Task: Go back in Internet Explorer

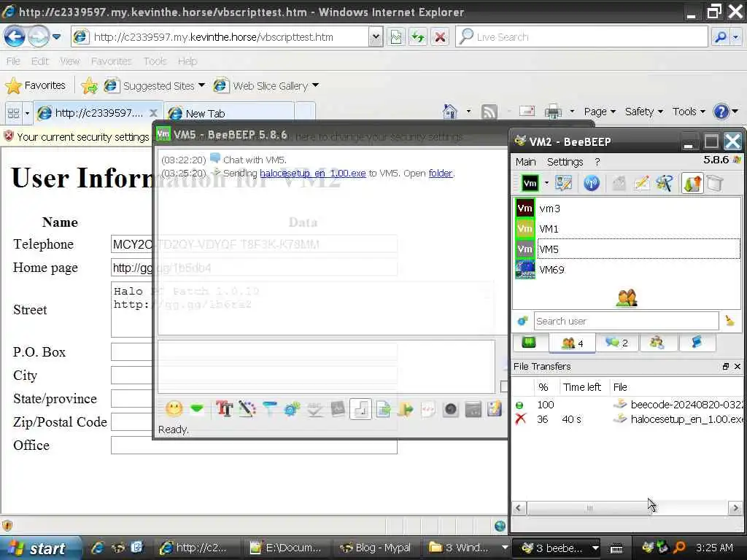Action: coord(15,36)
